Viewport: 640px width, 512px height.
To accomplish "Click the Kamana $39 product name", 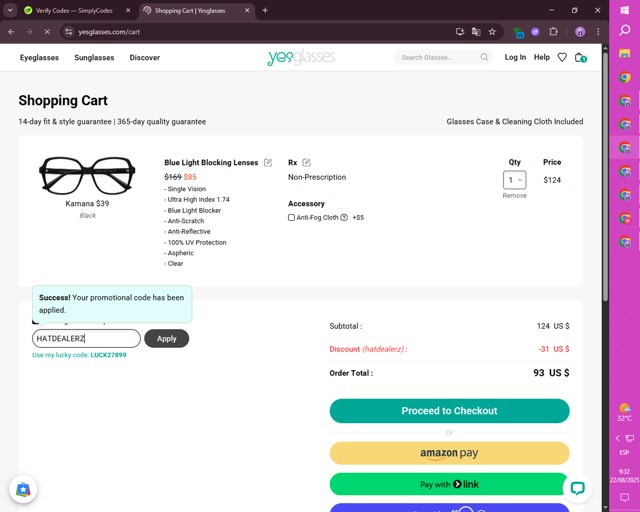I will point(87,203).
